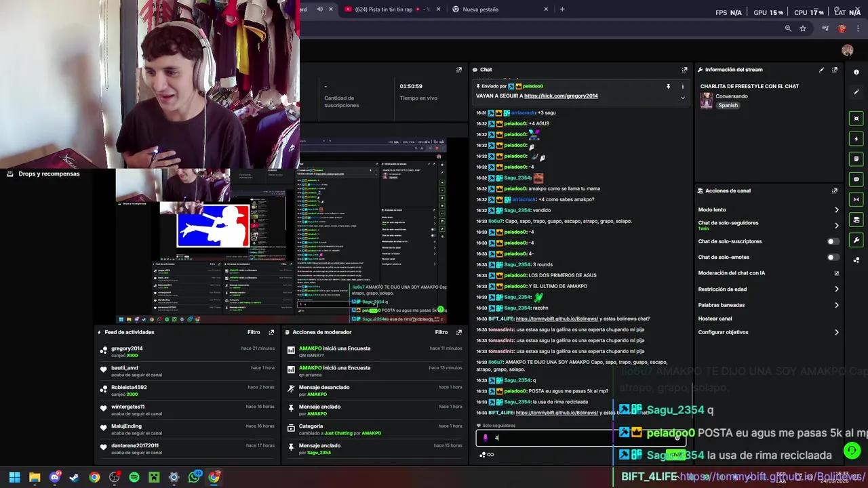The width and height of the screenshot is (868, 488).
Task: Expand Restricción de edad options
Action: (836, 289)
